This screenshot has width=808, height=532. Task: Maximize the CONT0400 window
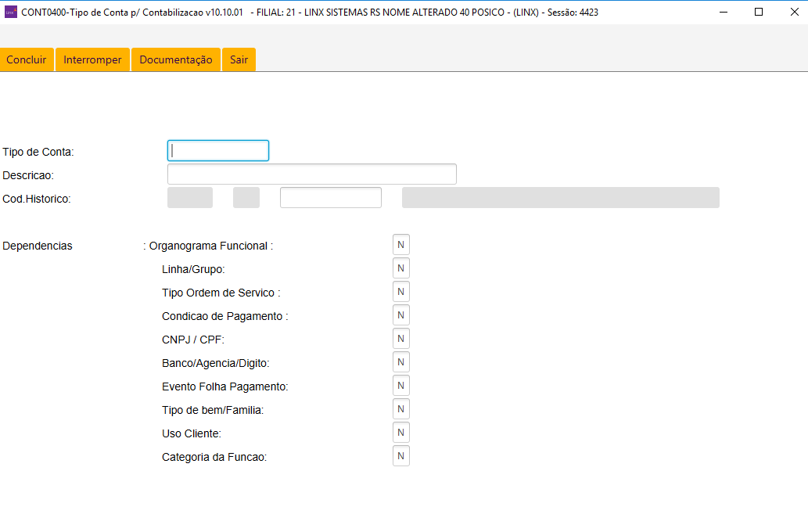[759, 12]
